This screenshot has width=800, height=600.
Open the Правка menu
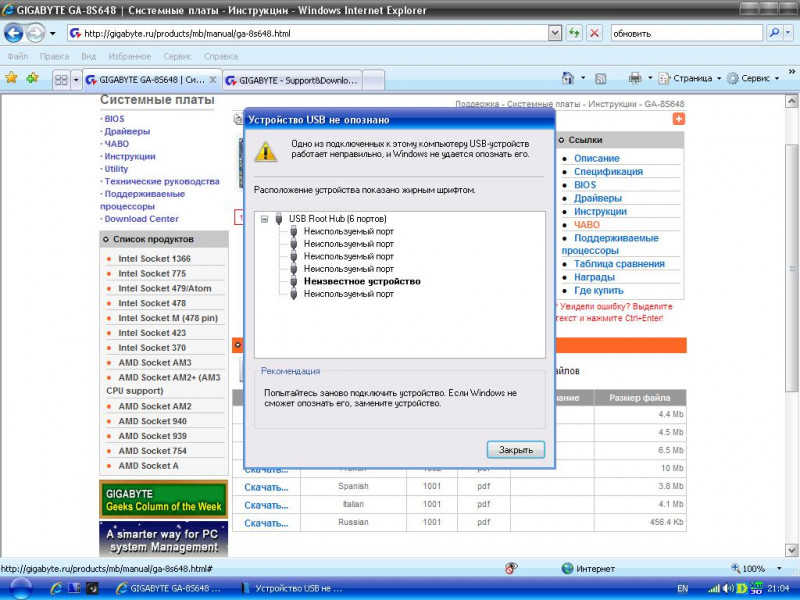click(x=54, y=56)
